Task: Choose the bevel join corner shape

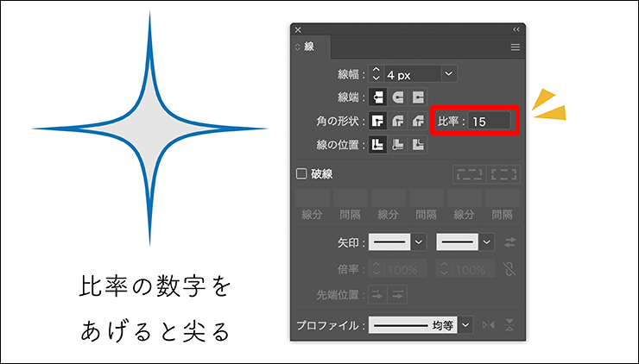Action: point(419,122)
